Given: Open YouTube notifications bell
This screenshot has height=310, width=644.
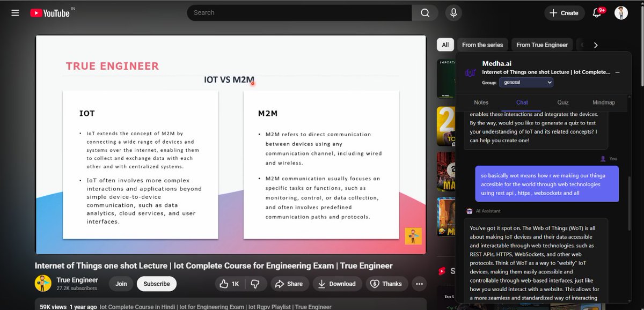Looking at the screenshot, I should click(x=596, y=12).
